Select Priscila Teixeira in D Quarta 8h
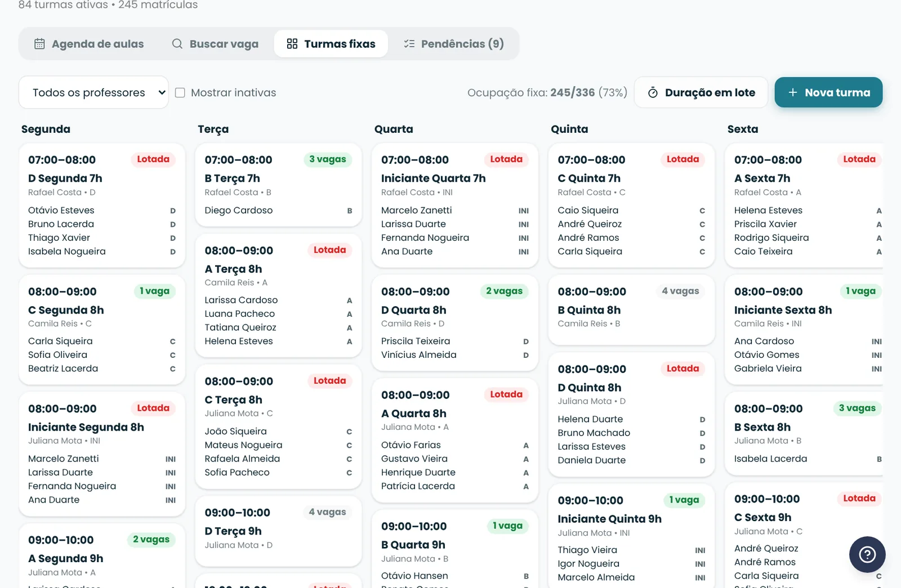 pos(455,341)
